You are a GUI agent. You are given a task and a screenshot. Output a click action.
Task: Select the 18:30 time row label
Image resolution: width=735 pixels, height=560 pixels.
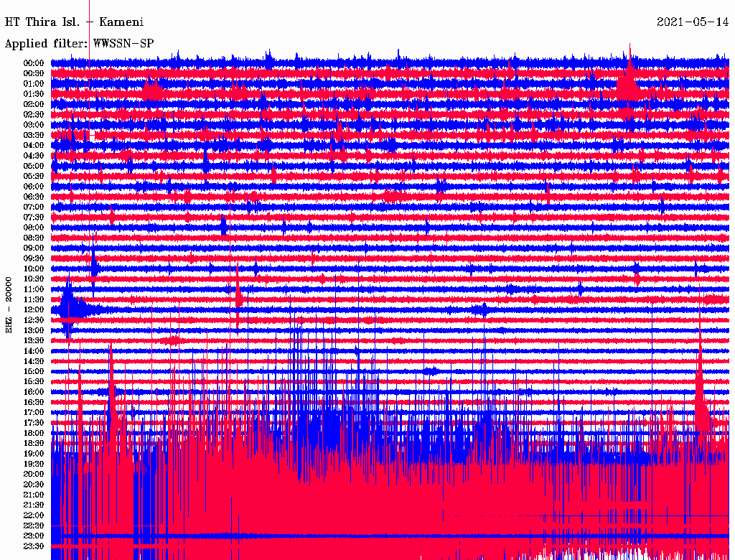point(34,443)
